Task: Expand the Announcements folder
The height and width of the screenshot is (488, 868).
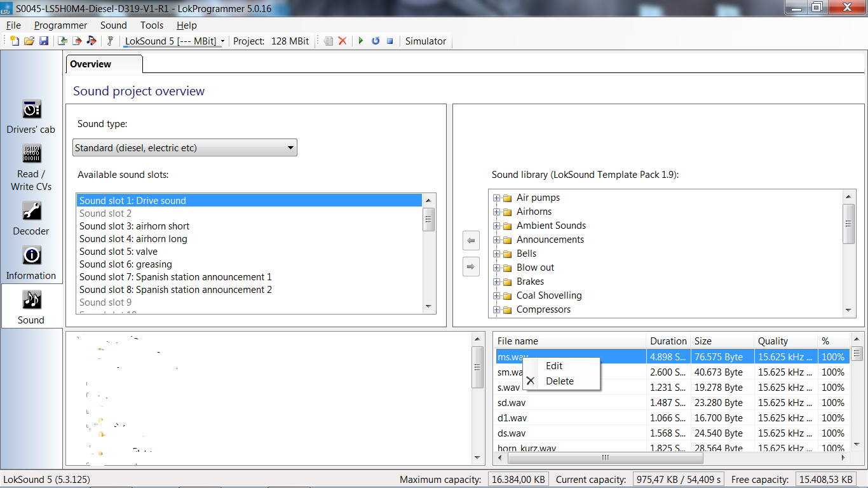Action: 496,240
